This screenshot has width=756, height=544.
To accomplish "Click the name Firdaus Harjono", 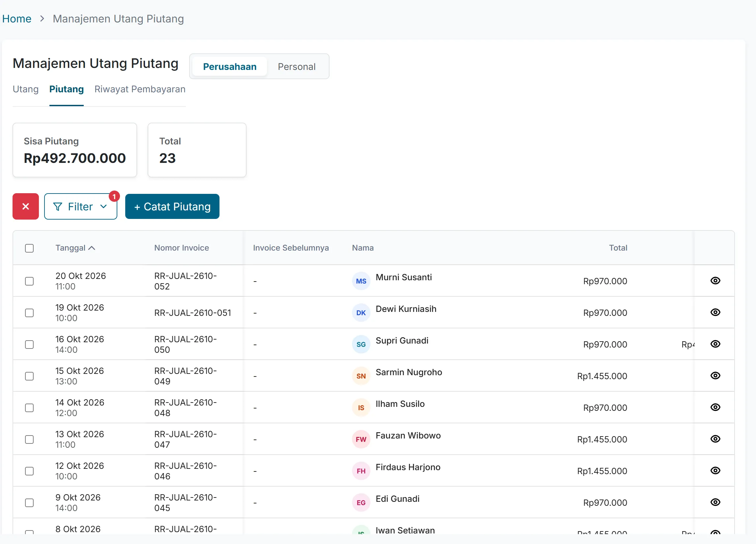I will pos(408,467).
